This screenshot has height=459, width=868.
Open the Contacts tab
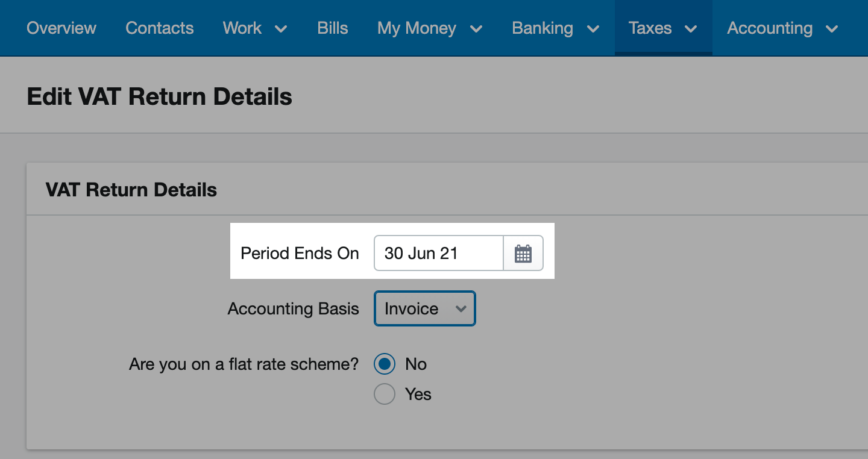coord(160,28)
